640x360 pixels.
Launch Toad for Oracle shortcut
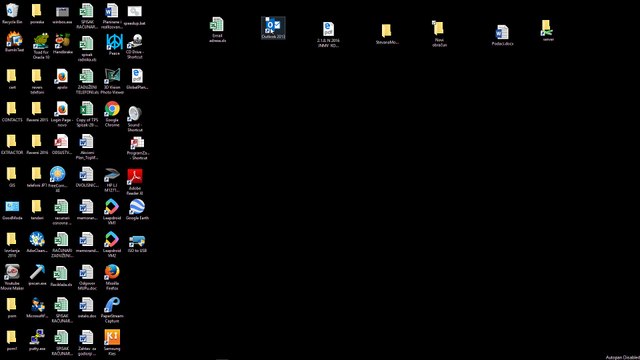point(41,46)
